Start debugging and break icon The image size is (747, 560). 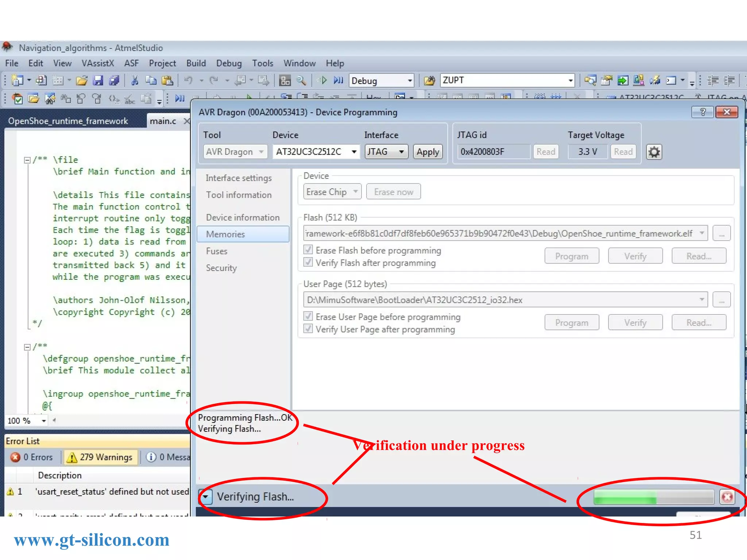click(338, 81)
